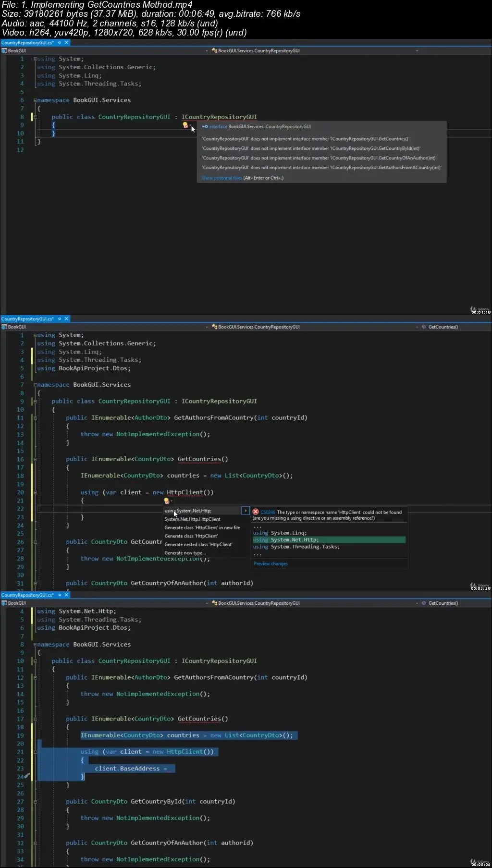This screenshot has height=868, width=492.
Task: Close the CountryRepositoryGUI.cs tab in the 00:03:28 frame
Action: 67,319
